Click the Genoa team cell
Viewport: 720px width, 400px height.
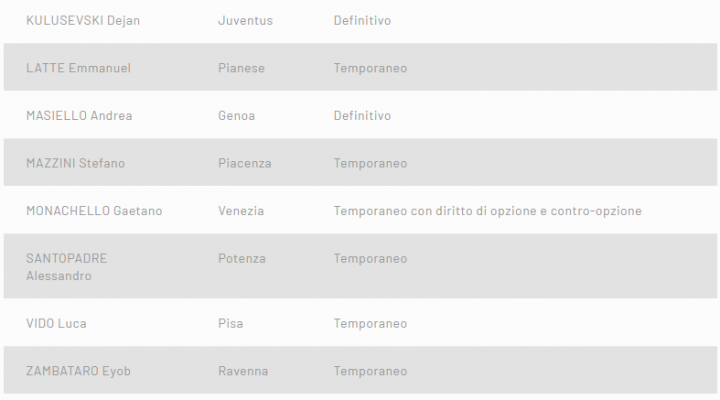[x=236, y=116]
